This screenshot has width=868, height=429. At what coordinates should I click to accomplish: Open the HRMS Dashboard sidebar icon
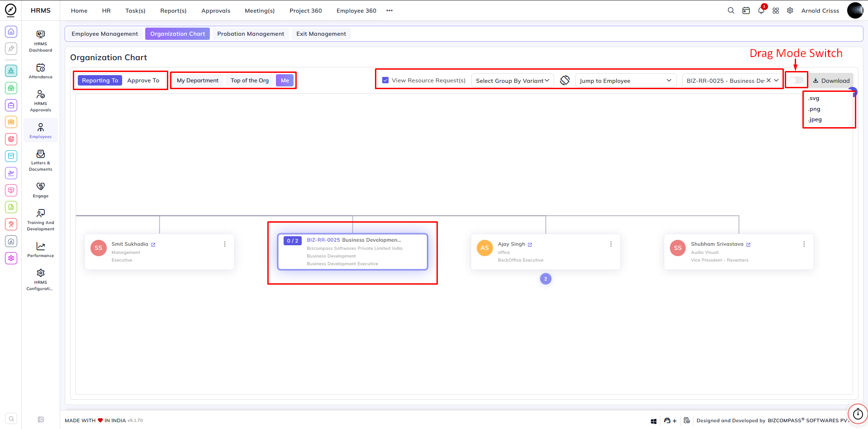coord(41,34)
